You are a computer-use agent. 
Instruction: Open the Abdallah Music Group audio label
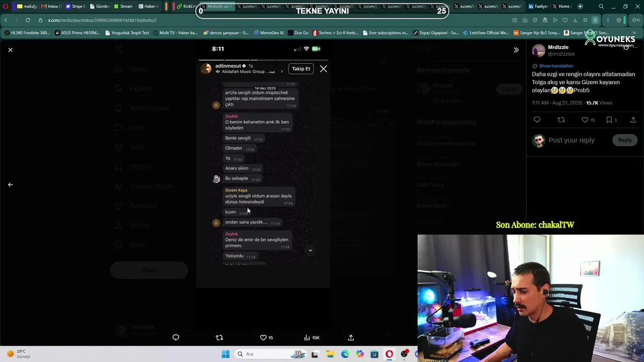249,72
